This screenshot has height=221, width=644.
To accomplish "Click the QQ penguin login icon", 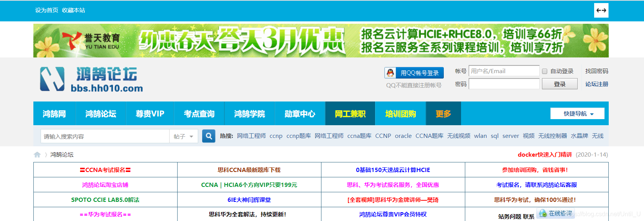I will [390, 73].
